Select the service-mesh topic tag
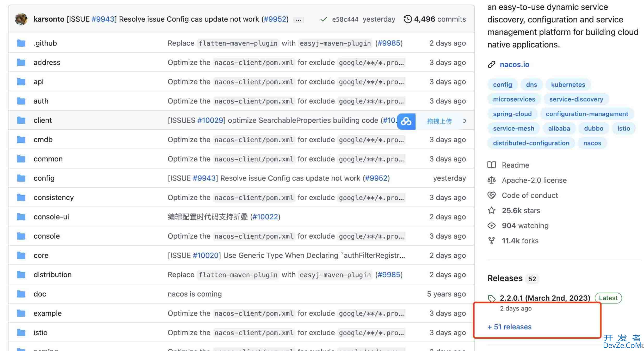 coord(513,128)
